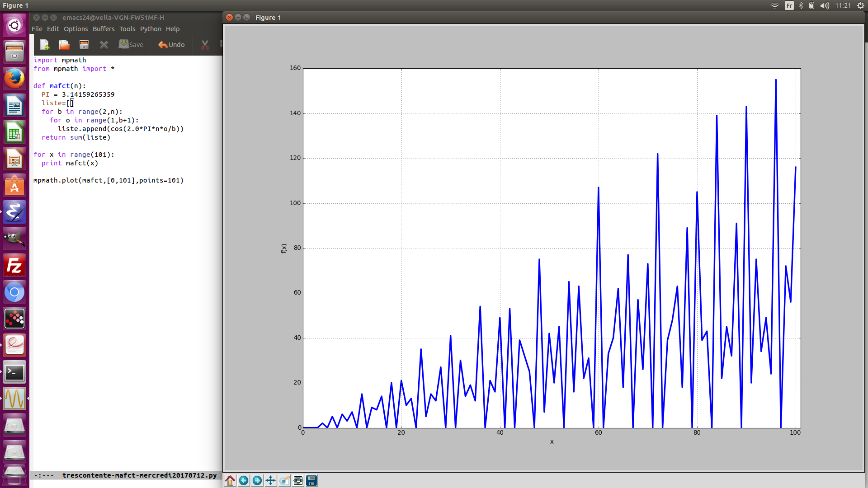Click the Undo button in Emacs
Screen dimensions: 868x488
tap(171, 45)
